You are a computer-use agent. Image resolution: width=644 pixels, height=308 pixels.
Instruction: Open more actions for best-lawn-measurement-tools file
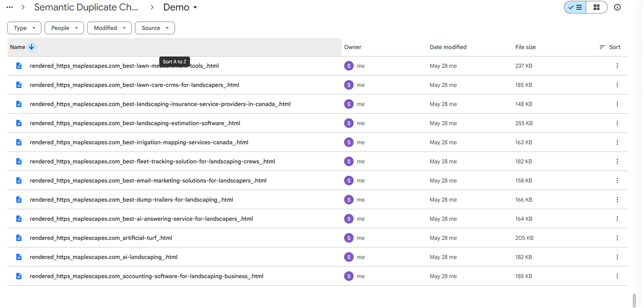pos(617,66)
